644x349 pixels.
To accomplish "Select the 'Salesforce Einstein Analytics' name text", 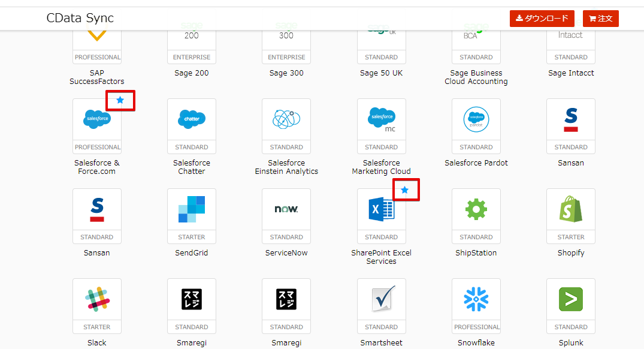I will (x=286, y=167).
